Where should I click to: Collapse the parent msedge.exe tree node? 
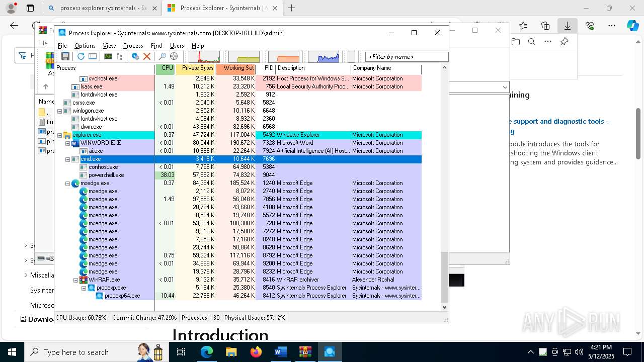tap(68, 183)
